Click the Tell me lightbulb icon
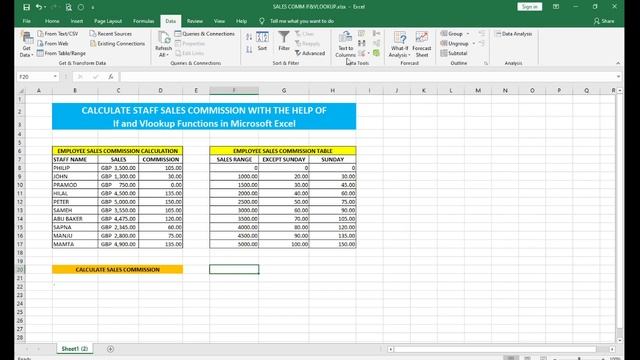 tap(262, 21)
